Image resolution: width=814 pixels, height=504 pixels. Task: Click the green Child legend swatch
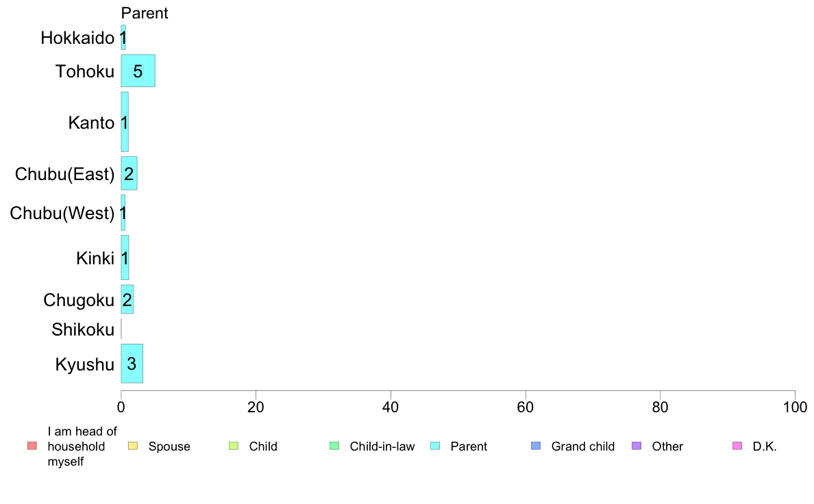[234, 446]
